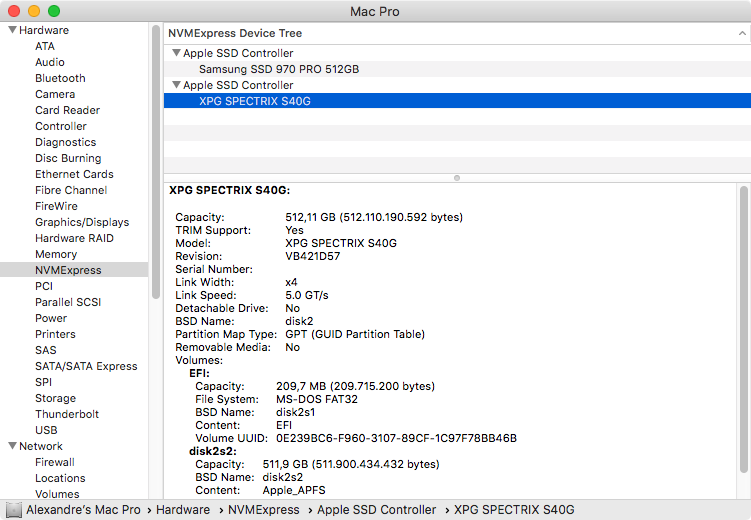Click the link speed value 5.0 GT/s
Screen dimensions: 751x520
(307, 295)
